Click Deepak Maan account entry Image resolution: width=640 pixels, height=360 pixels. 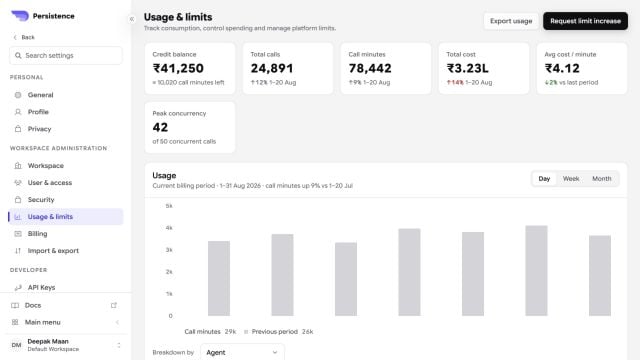click(x=66, y=345)
